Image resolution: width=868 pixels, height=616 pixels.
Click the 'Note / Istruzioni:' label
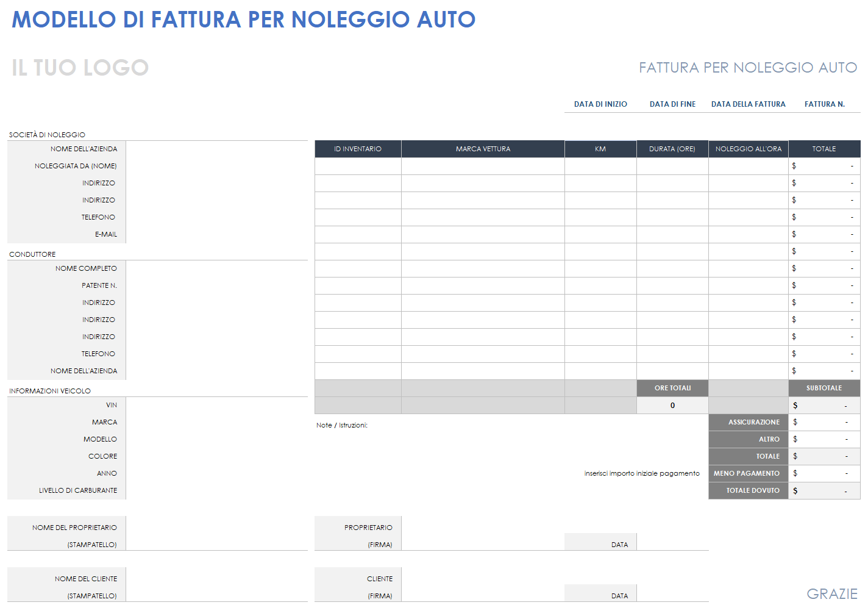[341, 425]
